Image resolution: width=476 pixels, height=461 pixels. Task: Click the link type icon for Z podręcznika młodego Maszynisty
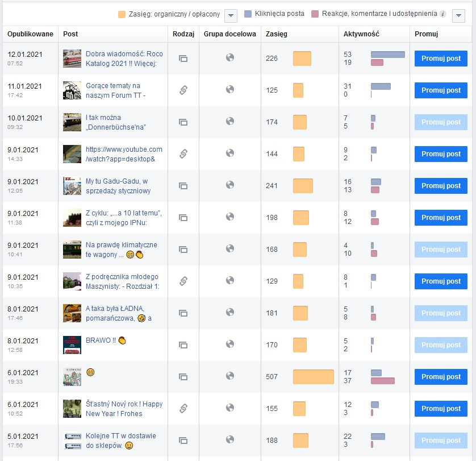(x=183, y=281)
